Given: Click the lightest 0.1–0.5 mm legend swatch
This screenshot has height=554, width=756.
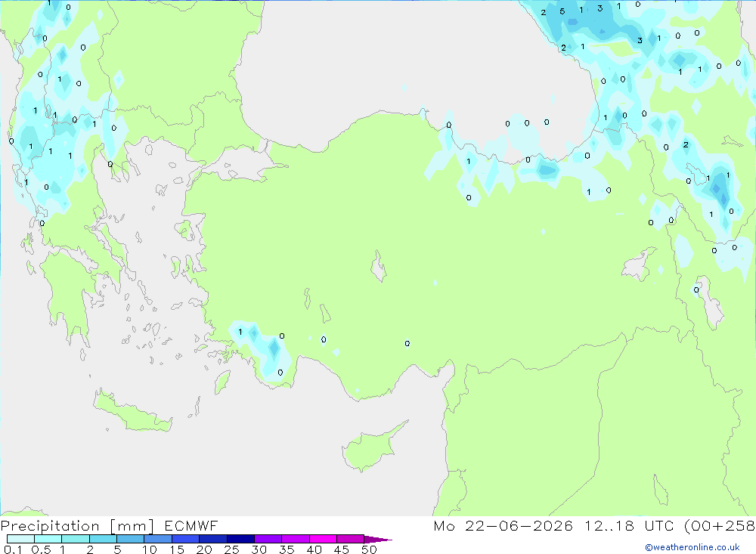Looking at the screenshot, I should click(x=20, y=539).
